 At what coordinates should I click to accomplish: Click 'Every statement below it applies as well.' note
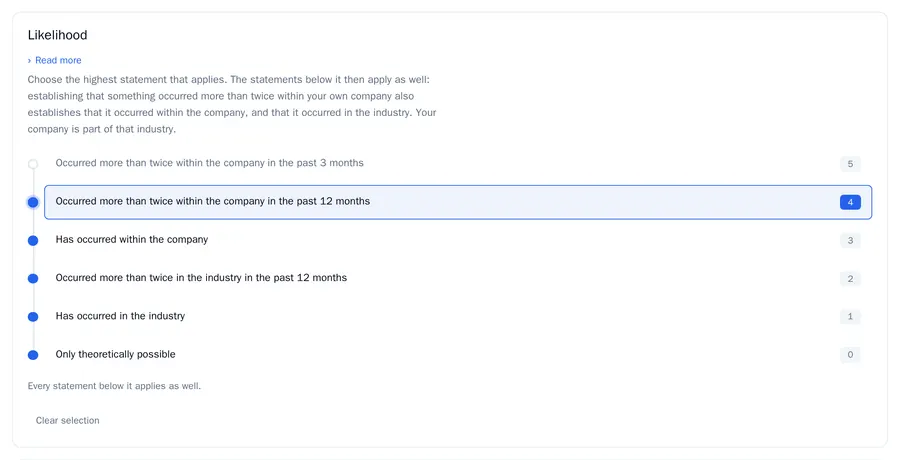(114, 386)
